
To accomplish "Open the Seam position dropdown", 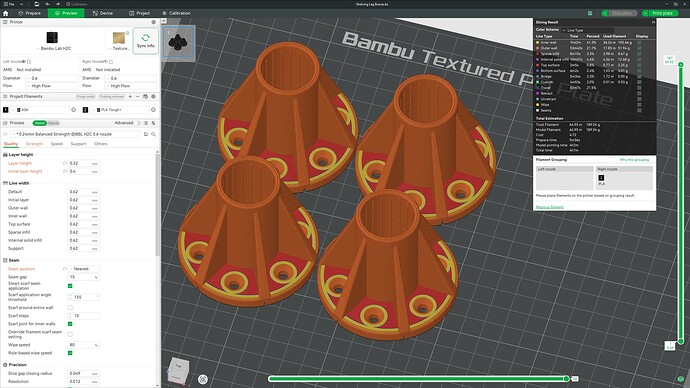I will point(84,269).
